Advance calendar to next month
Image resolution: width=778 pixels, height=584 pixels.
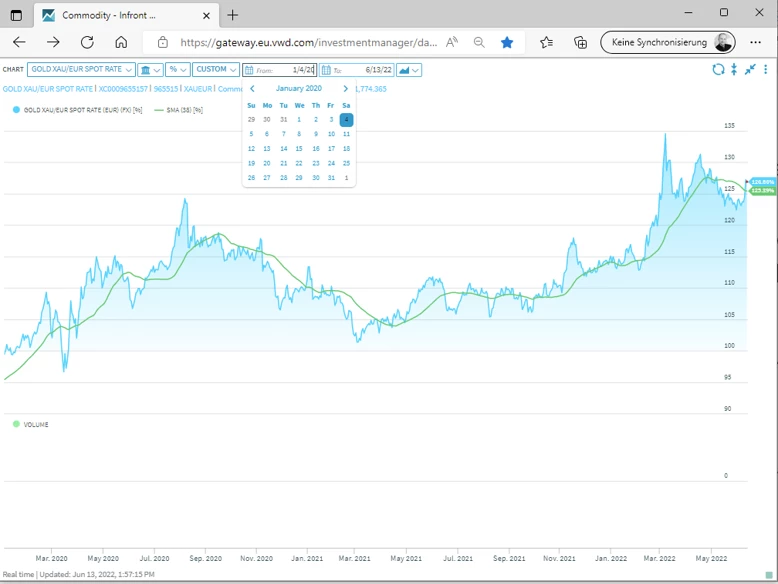coord(346,89)
